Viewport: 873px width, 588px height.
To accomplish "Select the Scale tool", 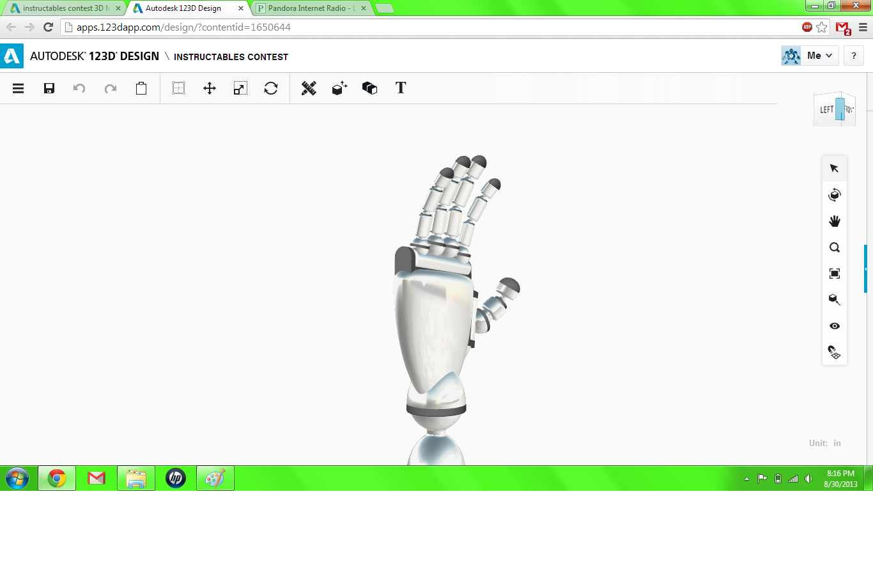I will pyautogui.click(x=240, y=88).
